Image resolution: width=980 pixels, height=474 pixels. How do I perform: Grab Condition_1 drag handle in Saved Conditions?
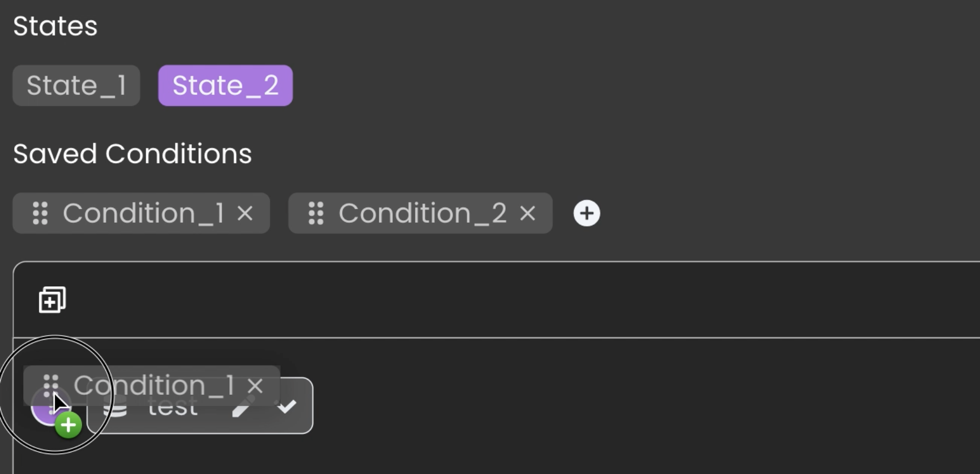[40, 213]
